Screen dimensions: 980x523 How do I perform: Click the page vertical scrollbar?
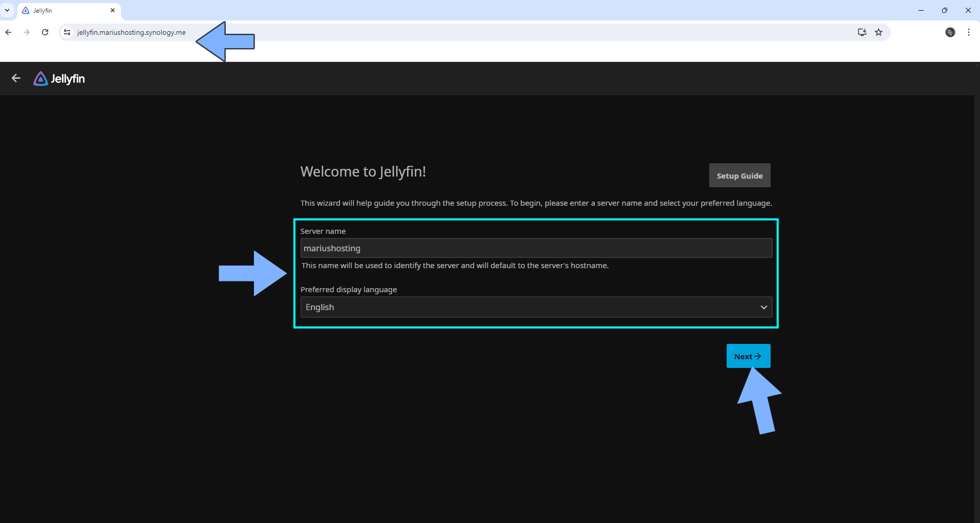click(977, 292)
